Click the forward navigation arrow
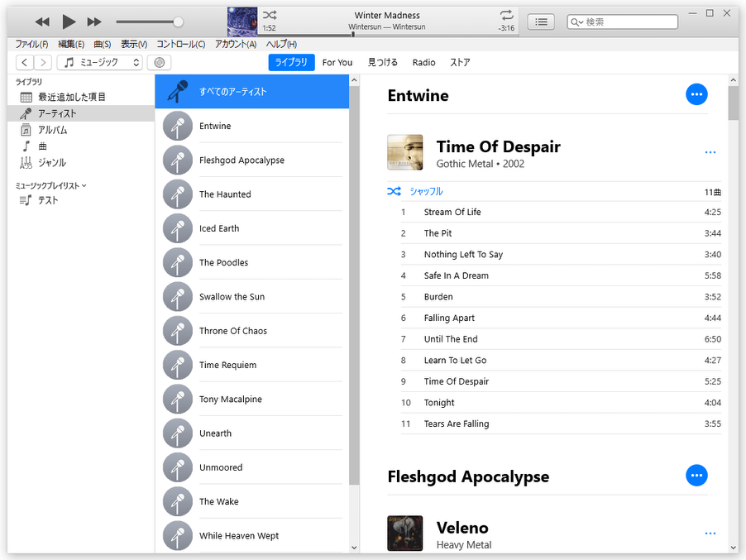 click(43, 62)
